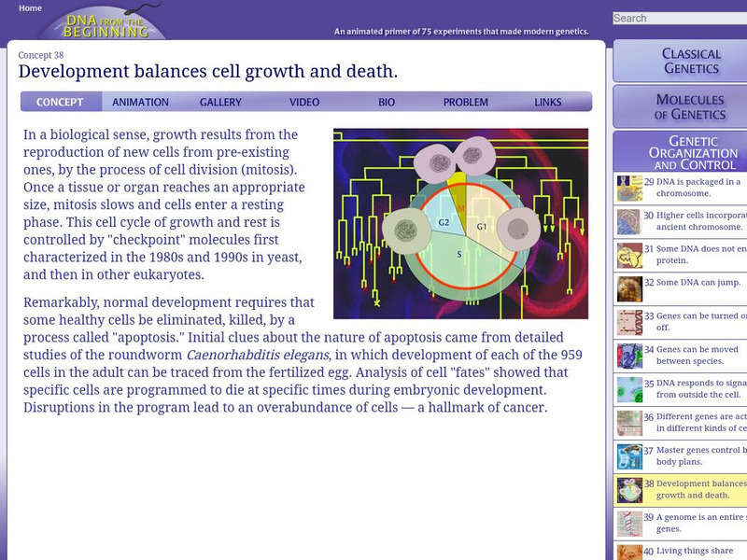Open concept 32 jumping DNA thumbnail
This screenshot has height=560, width=747.
(x=629, y=288)
